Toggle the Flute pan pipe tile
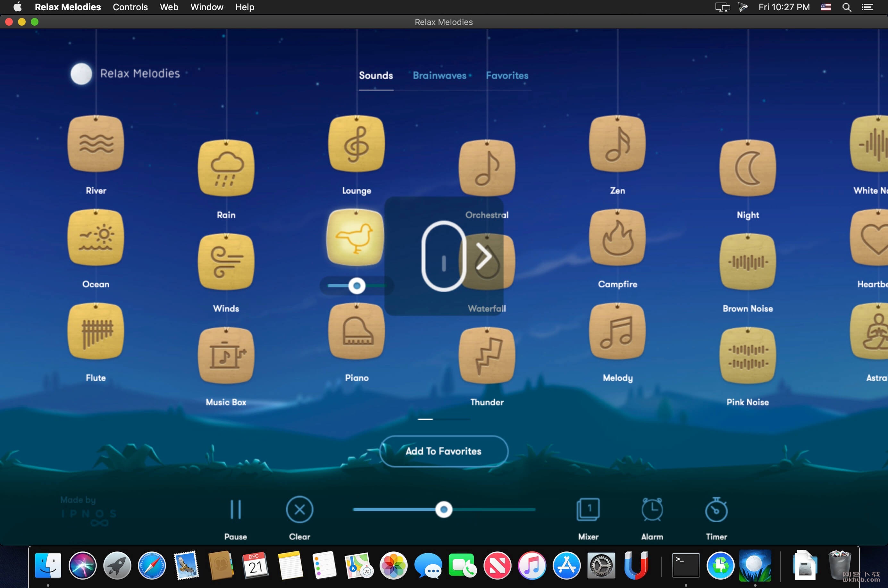This screenshot has height=588, width=888. pos(96,331)
